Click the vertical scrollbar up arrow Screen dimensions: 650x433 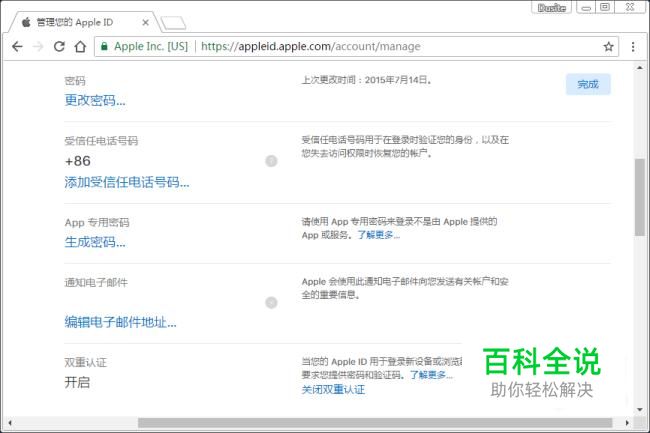point(640,67)
